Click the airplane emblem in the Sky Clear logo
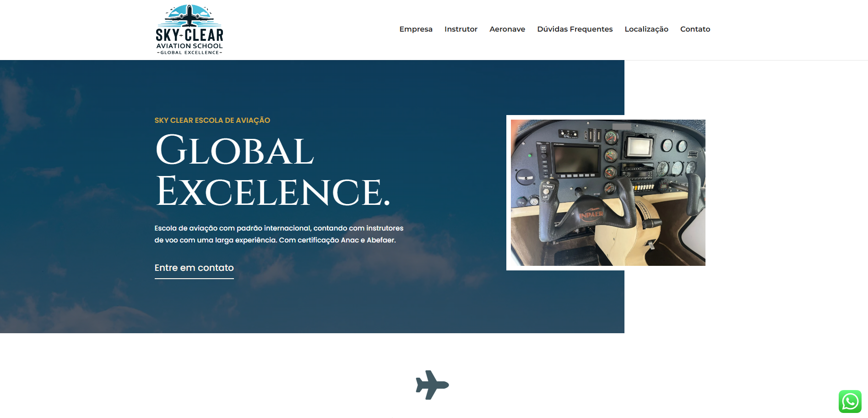This screenshot has width=868, height=418. tap(189, 16)
